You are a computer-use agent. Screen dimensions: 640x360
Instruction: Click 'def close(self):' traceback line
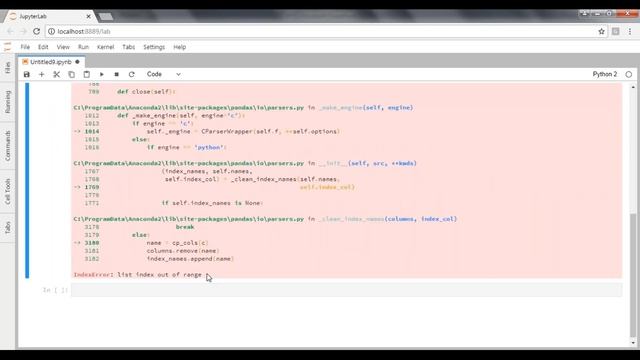click(x=146, y=92)
